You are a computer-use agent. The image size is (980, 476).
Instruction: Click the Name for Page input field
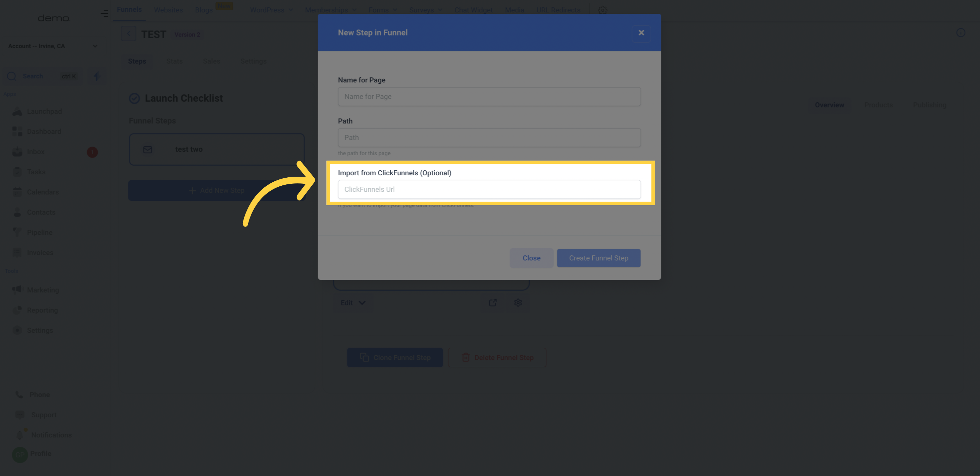point(489,96)
